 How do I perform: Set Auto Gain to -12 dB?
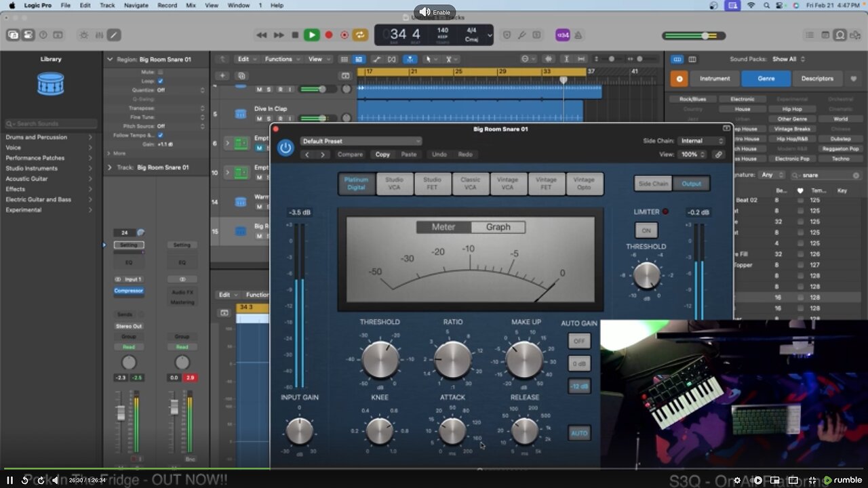(579, 386)
